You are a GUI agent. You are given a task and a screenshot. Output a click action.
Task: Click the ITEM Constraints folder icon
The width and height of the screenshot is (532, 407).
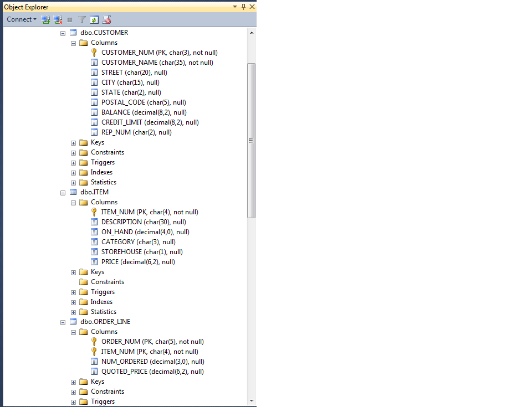[x=84, y=282]
